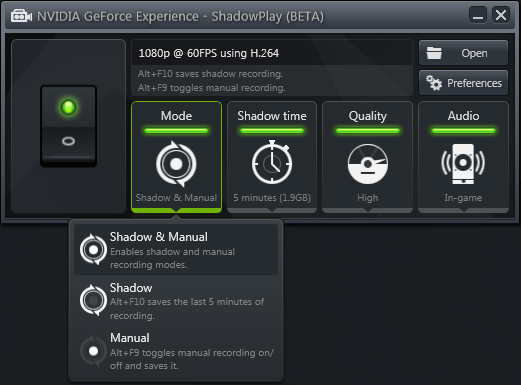Expand the Shadow time dropdown arrow

pos(272,210)
